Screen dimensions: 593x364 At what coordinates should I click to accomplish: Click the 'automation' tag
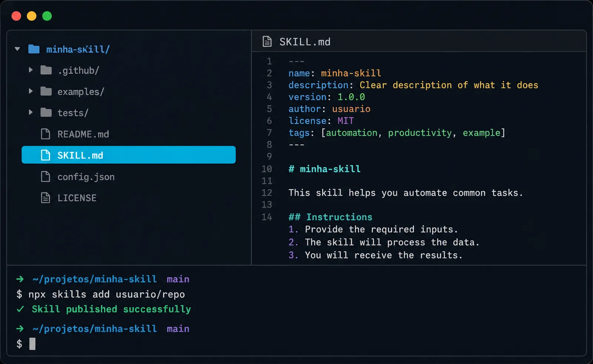pyautogui.click(x=351, y=133)
